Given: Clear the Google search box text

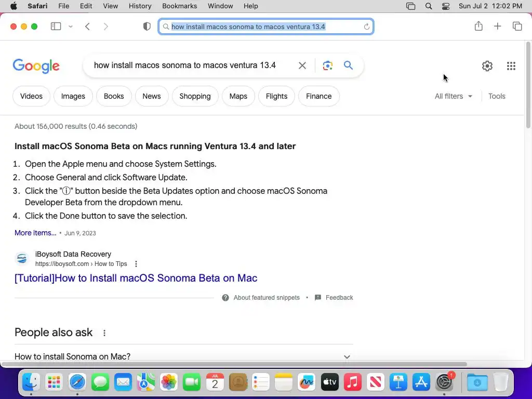Looking at the screenshot, I should [x=302, y=65].
